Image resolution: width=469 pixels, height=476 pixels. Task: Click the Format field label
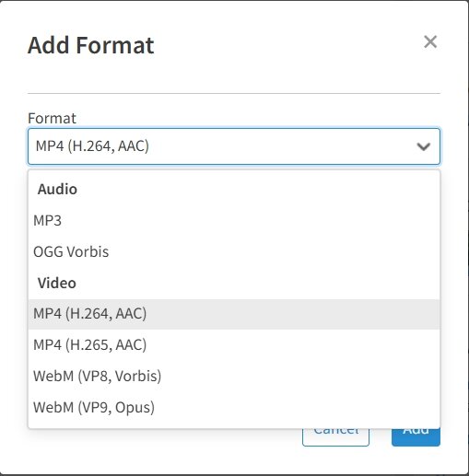52,118
